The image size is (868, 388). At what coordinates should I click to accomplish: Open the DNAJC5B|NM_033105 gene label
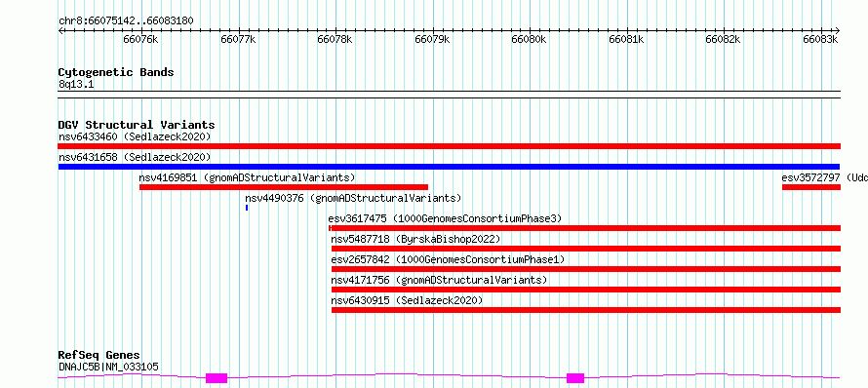coord(108,367)
